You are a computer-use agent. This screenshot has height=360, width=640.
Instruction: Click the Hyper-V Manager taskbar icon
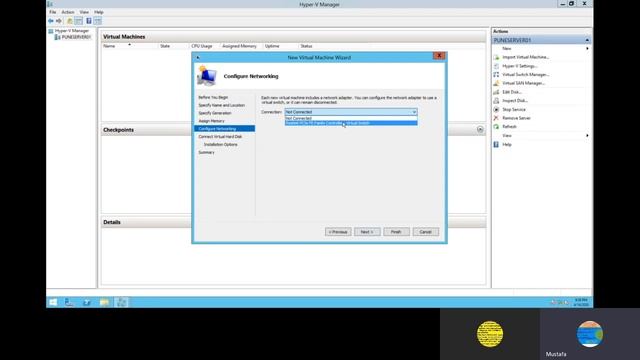click(x=122, y=302)
